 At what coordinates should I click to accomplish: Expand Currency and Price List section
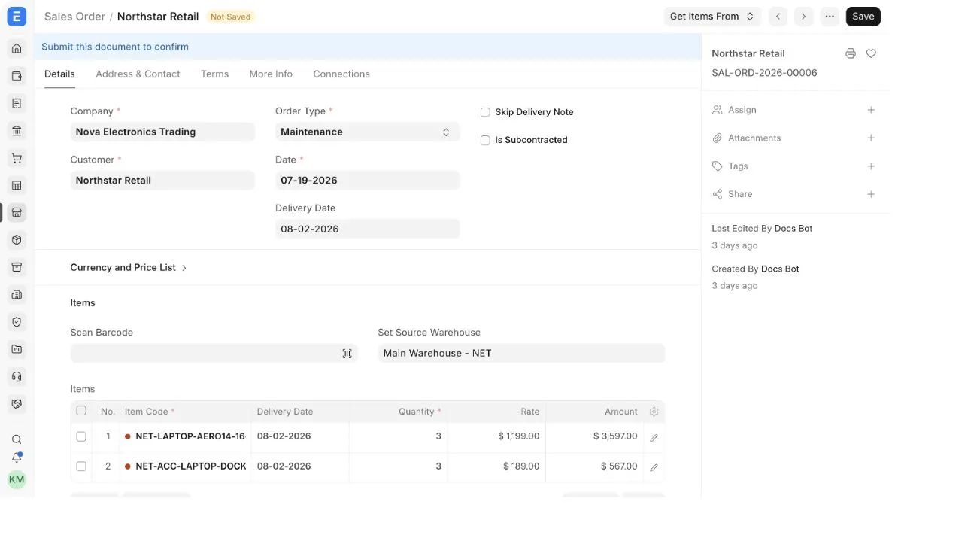click(129, 267)
